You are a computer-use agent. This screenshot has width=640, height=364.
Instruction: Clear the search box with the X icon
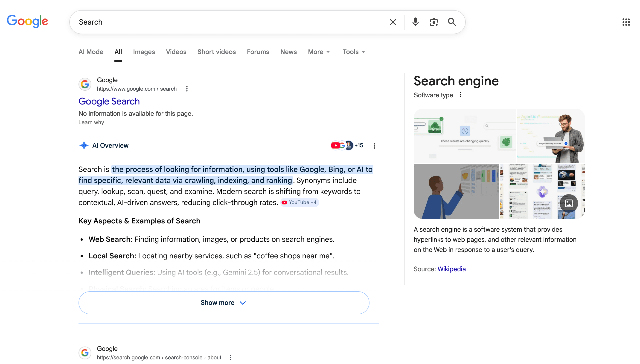point(393,22)
